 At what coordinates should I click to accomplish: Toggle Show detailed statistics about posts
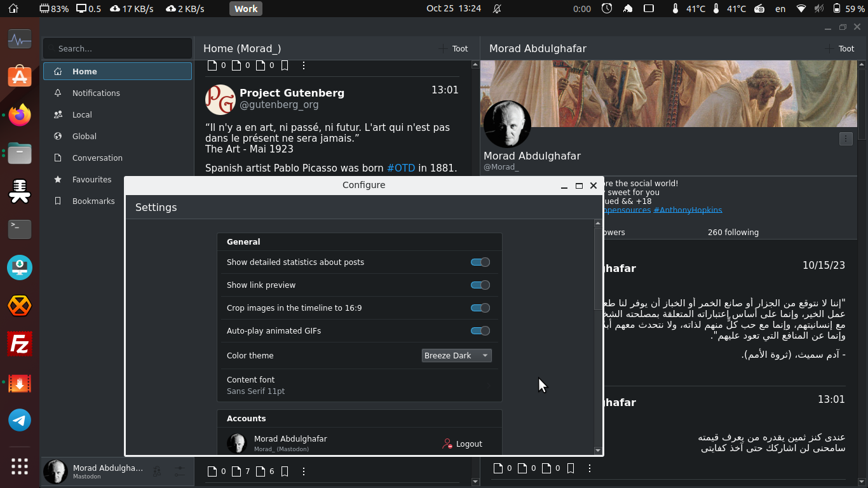(x=480, y=262)
